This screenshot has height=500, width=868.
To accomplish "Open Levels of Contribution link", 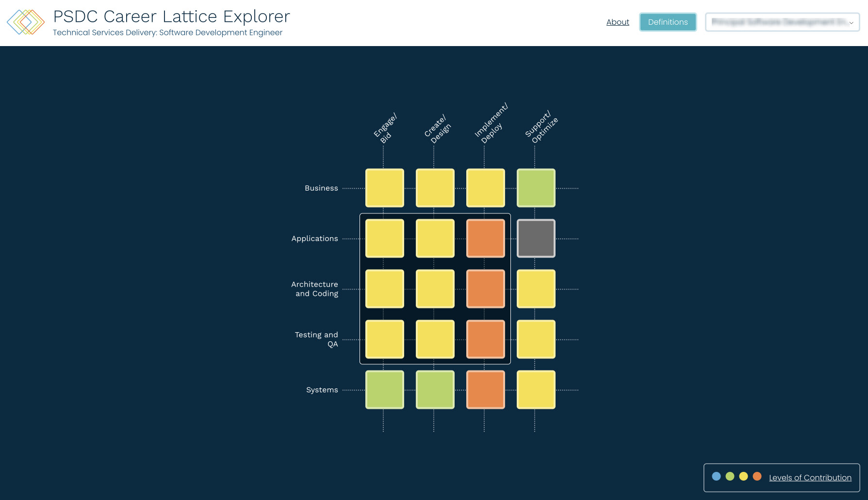I will tap(810, 478).
